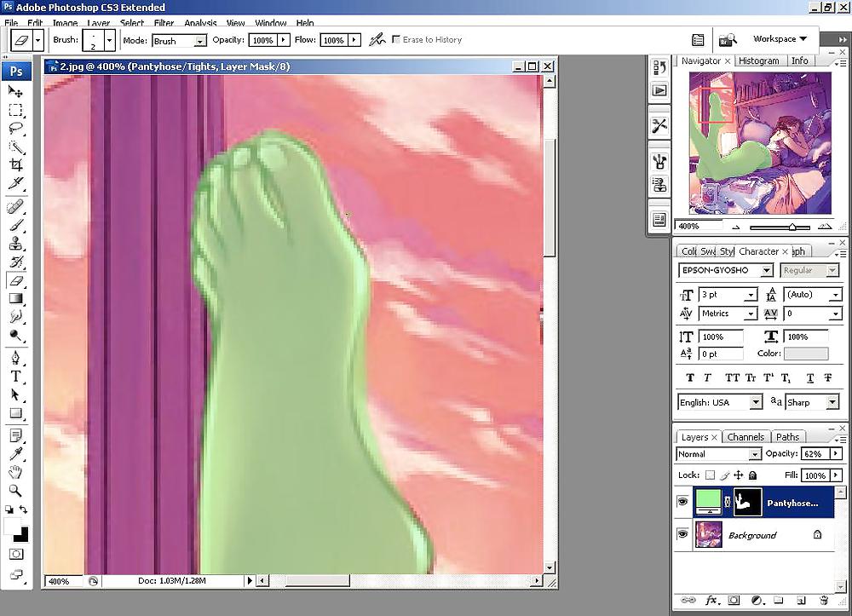Select the Horizontal Type tool
This screenshot has height=616, width=852.
click(15, 377)
